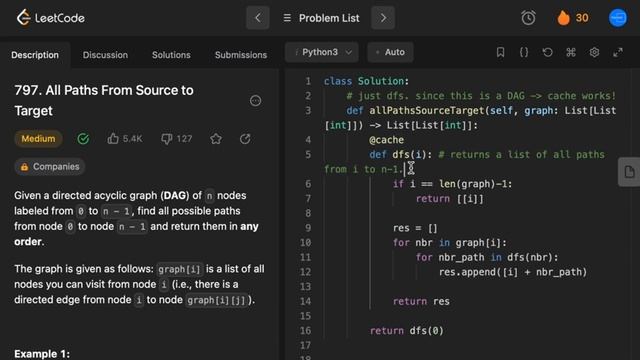Open the notes panel on right edge
This screenshot has width=640, height=360.
(x=629, y=172)
